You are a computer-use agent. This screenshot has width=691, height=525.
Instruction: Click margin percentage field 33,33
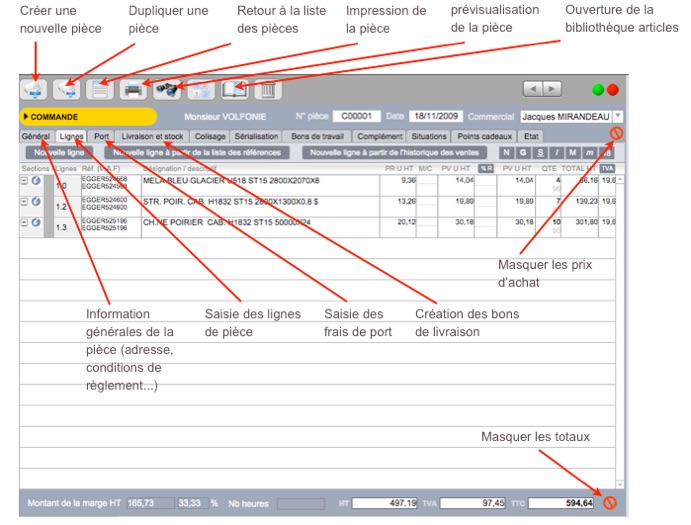[192, 503]
